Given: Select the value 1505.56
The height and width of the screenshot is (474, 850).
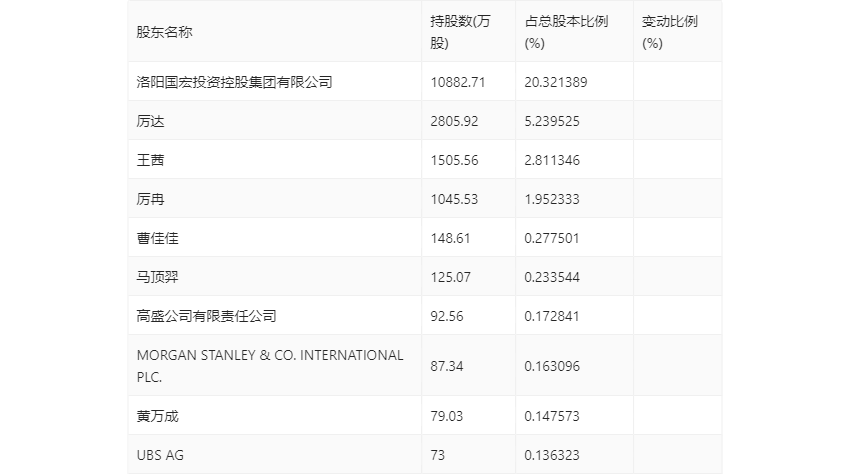Looking at the screenshot, I should point(454,160).
